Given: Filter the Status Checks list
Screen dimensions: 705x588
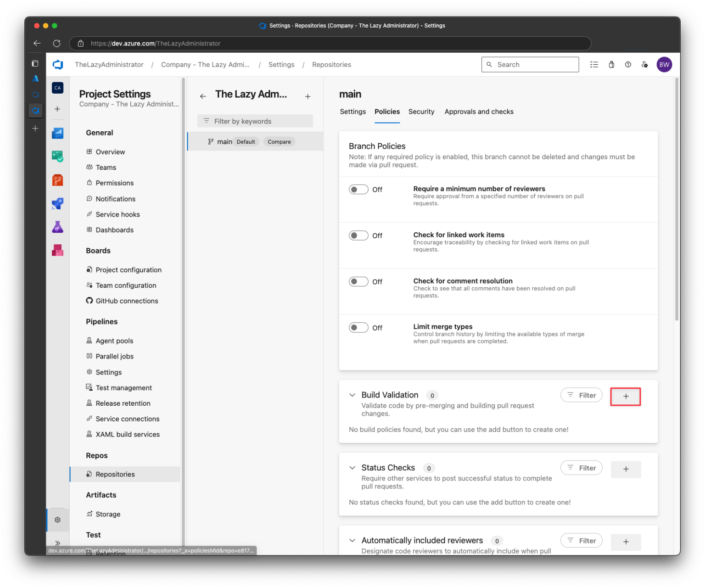Looking at the screenshot, I should pyautogui.click(x=581, y=468).
